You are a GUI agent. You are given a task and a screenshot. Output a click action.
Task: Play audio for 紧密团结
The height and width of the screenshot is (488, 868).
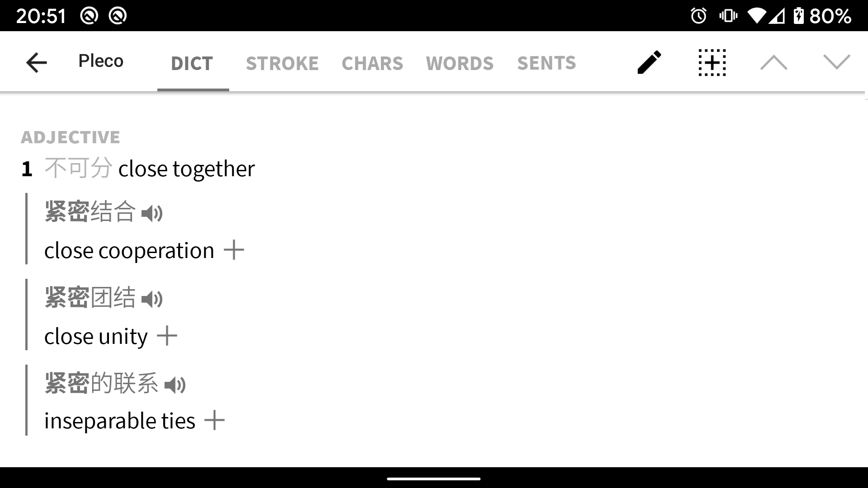tap(152, 299)
